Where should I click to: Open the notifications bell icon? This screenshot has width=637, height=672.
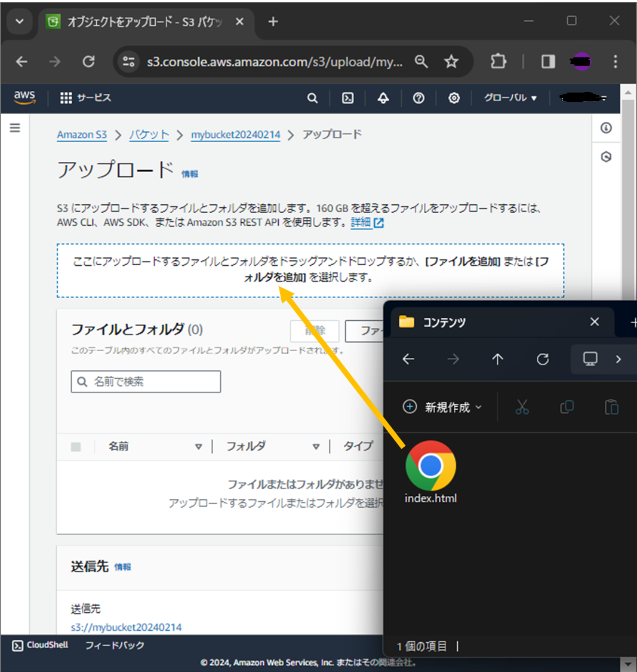[x=383, y=98]
